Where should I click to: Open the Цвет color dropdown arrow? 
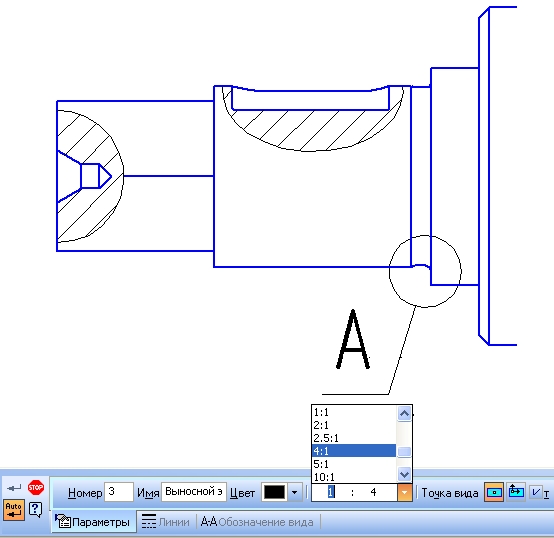click(x=294, y=492)
